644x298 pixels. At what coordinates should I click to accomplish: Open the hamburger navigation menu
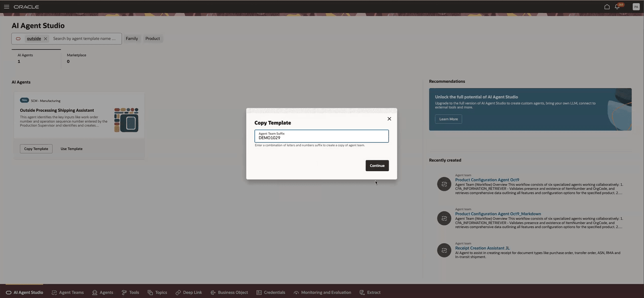coord(6,7)
